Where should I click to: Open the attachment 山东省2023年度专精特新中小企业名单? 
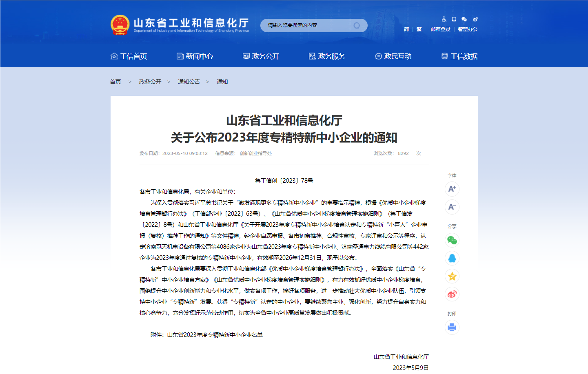pyautogui.click(x=215, y=335)
